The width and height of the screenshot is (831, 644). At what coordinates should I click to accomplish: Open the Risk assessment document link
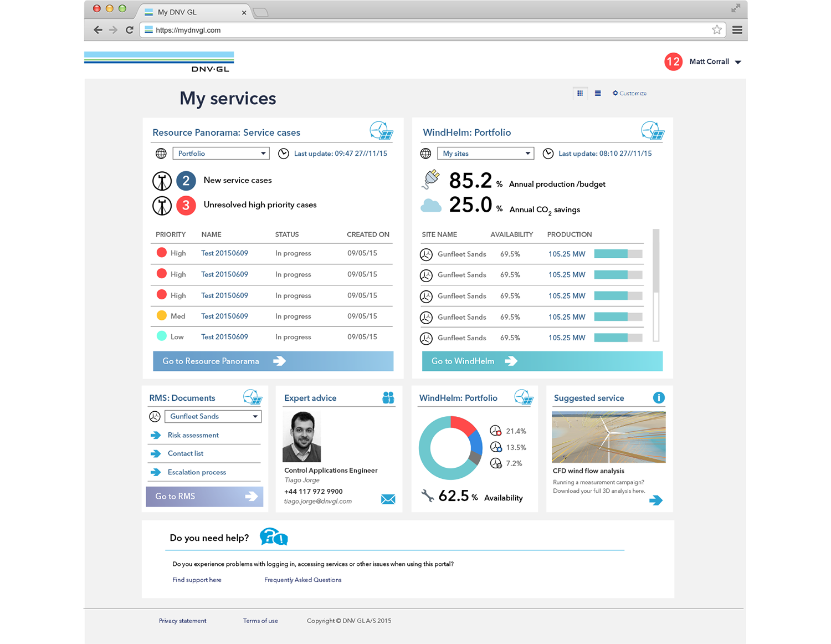coord(193,435)
